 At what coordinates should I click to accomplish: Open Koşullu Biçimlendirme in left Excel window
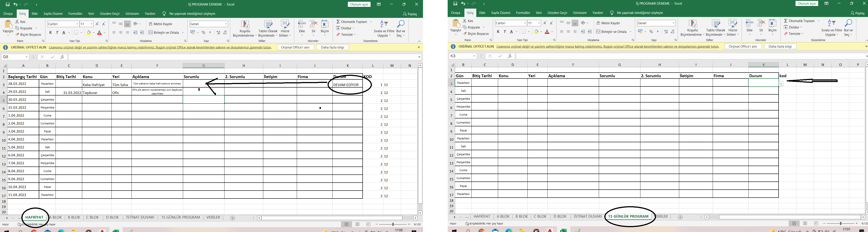pyautogui.click(x=245, y=29)
